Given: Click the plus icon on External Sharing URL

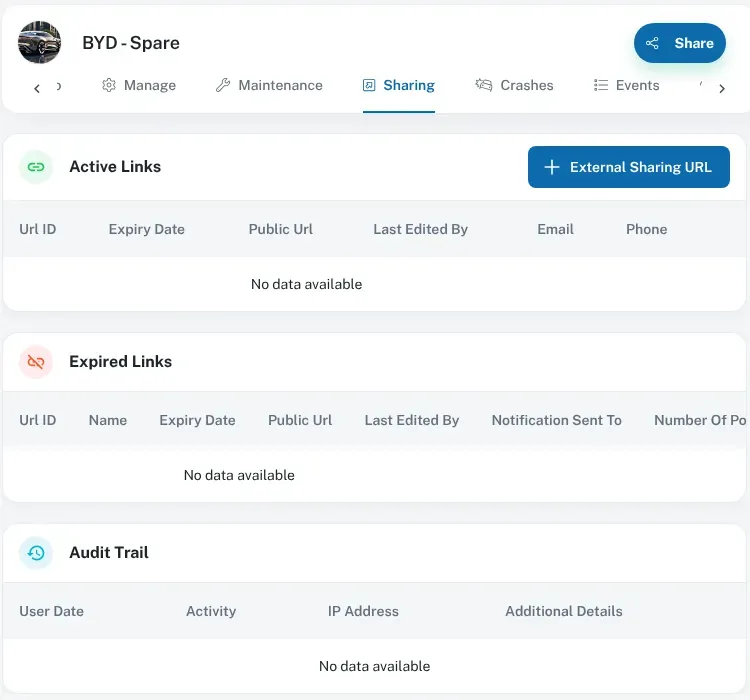Looking at the screenshot, I should tap(552, 167).
